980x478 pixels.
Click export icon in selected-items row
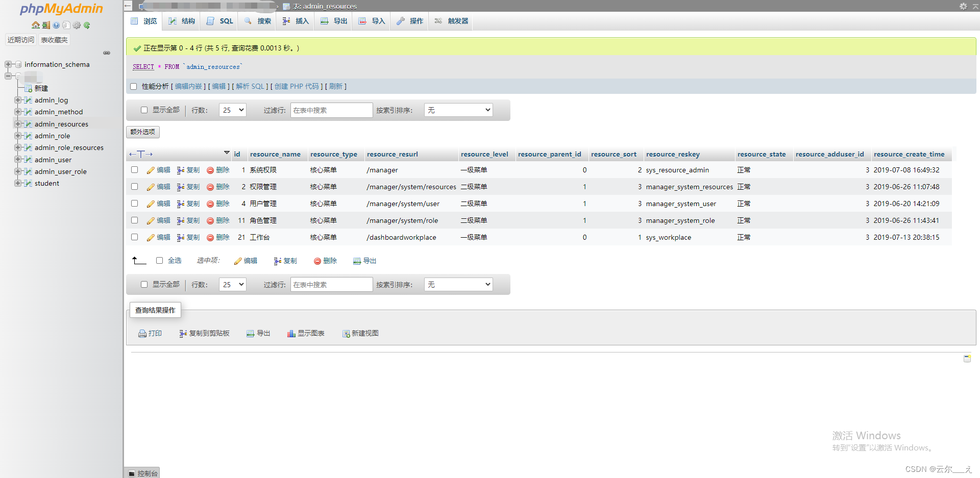pos(357,261)
